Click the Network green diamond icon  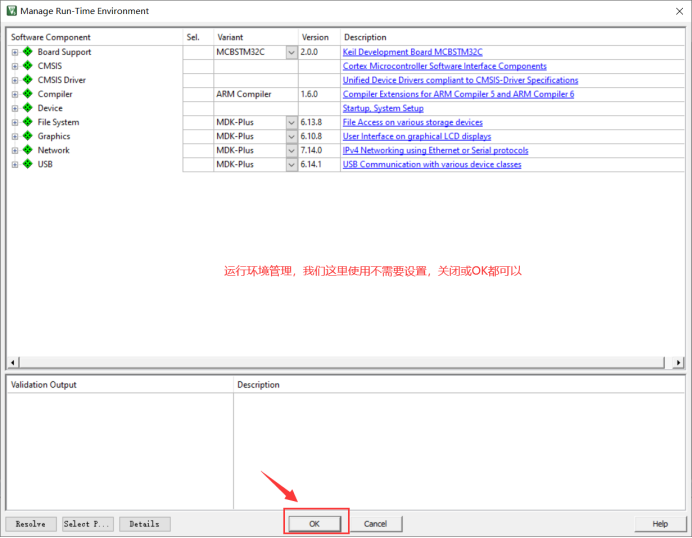point(28,150)
